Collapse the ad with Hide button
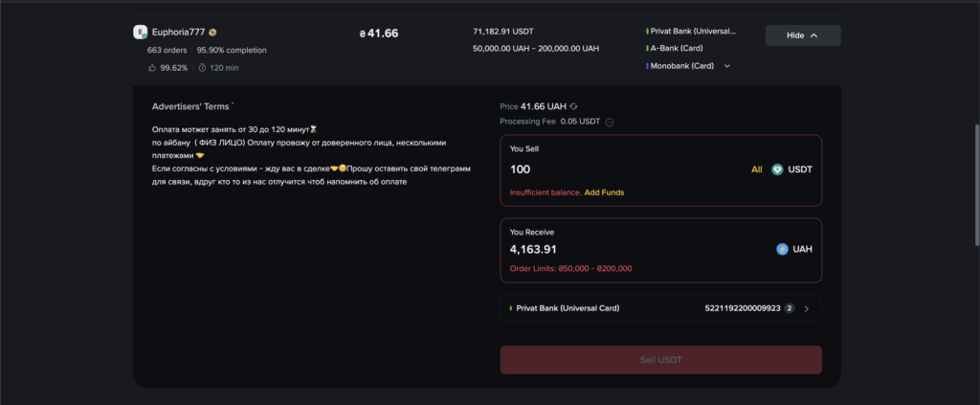Viewport: 980px width, 405px height. tap(802, 35)
